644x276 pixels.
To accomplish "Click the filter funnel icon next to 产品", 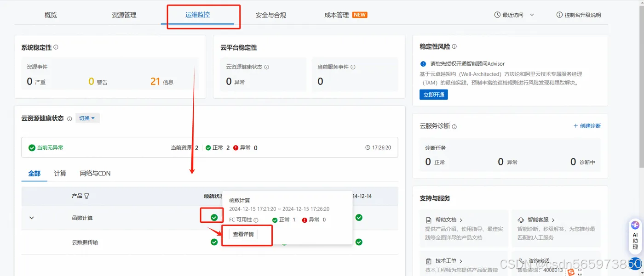I will click(x=86, y=196).
